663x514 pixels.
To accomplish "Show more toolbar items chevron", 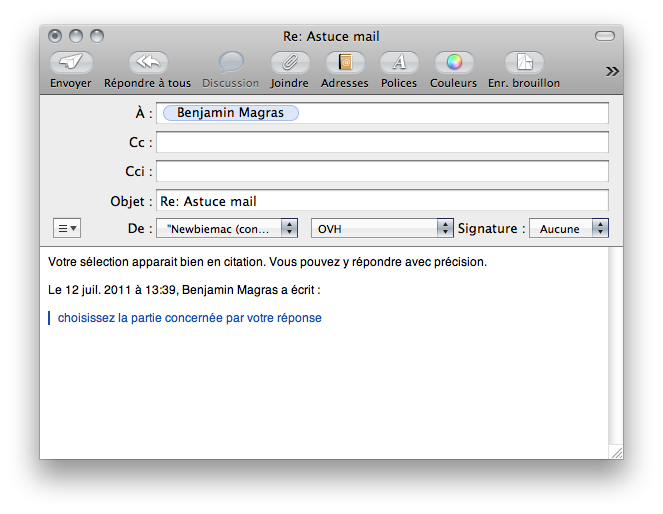I will (612, 71).
